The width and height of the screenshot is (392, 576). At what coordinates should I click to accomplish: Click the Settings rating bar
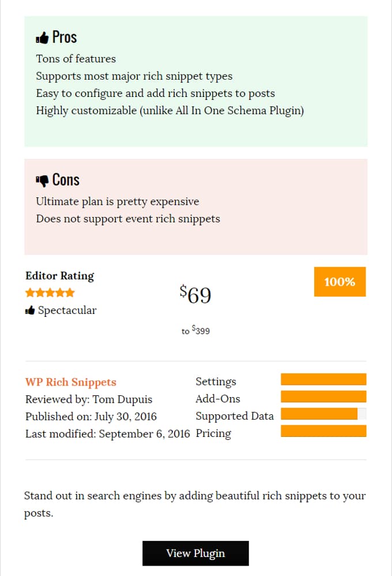[x=323, y=379]
